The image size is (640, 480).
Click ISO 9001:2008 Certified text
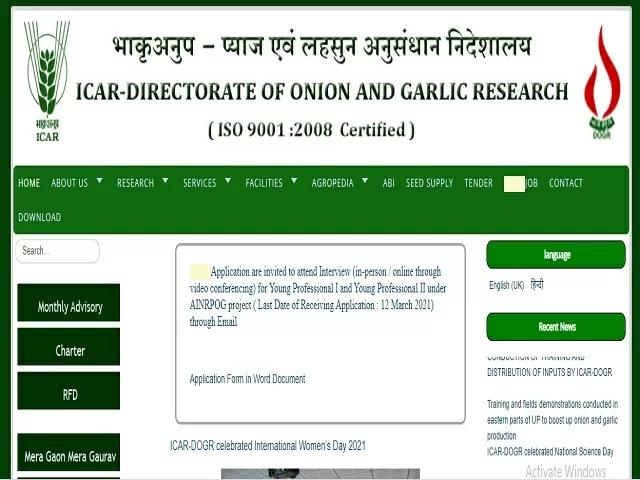[311, 130]
